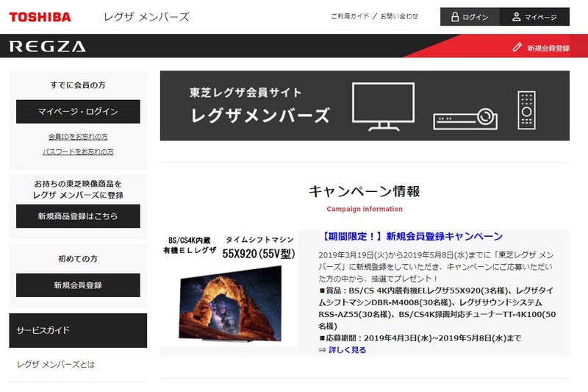Image resolution: width=588 pixels, height=392 pixels.
Task: Click the マイページ・ログイン sidebar button
Action: pyautogui.click(x=78, y=111)
